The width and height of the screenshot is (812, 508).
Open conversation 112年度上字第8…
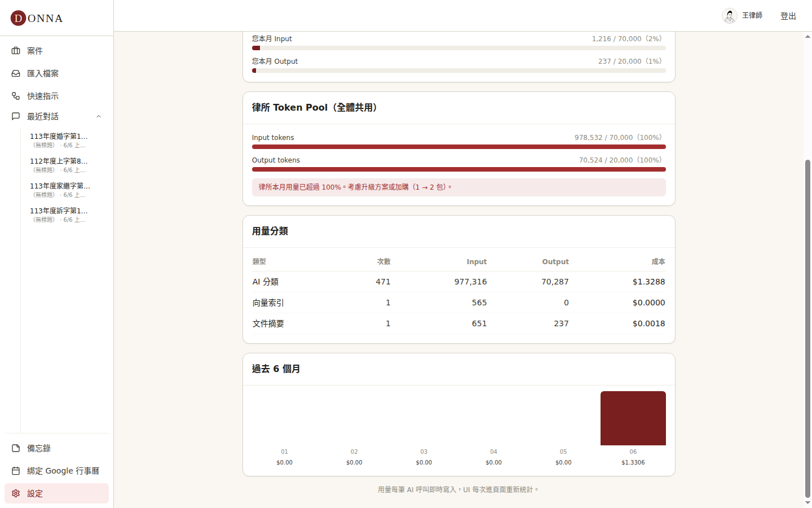(65, 165)
